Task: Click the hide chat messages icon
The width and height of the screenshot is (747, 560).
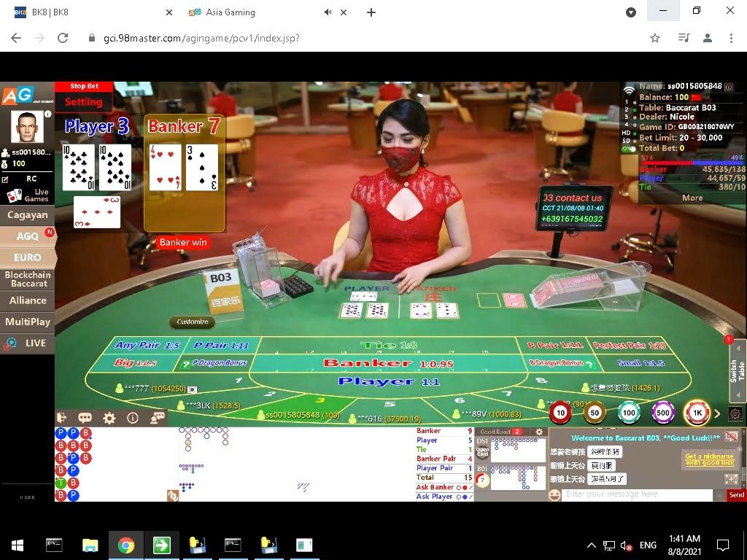Action: click(731, 436)
